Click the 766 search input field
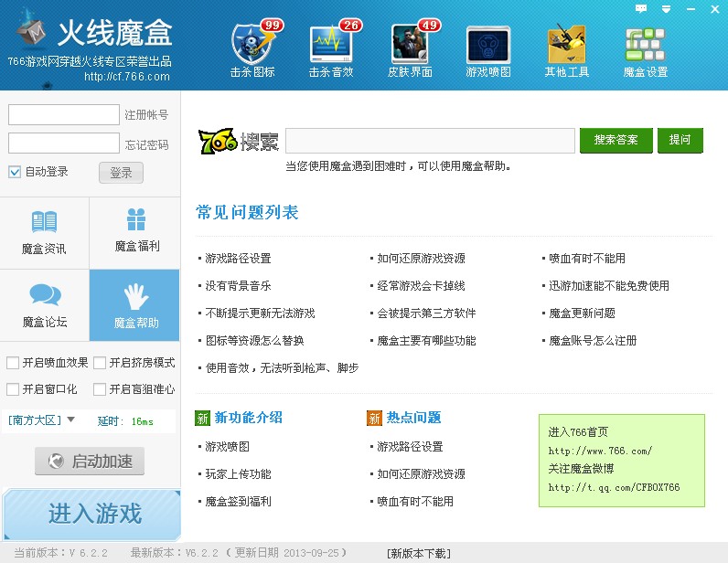The height and width of the screenshot is (563, 728). tap(429, 141)
